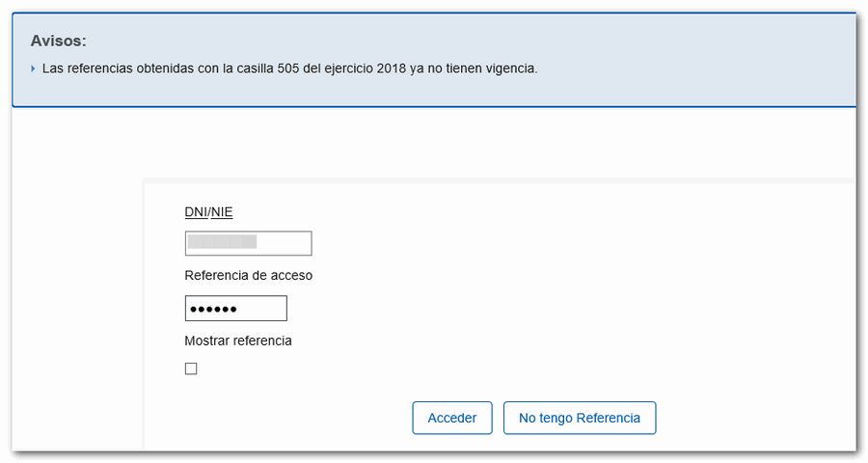The image size is (868, 463).
Task: Click the arrow bullet beside the notice
Action: 33,69
